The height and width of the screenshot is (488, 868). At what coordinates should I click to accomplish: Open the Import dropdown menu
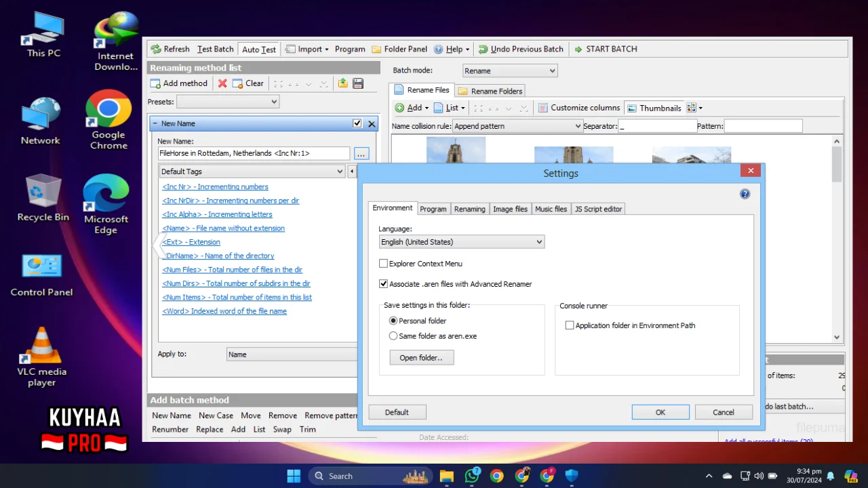tap(307, 49)
